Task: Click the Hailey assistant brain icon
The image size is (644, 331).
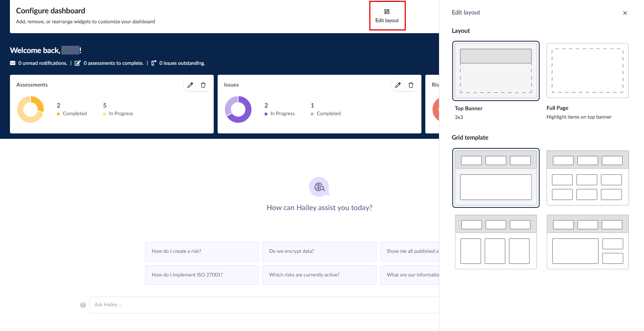Action: [x=319, y=187]
